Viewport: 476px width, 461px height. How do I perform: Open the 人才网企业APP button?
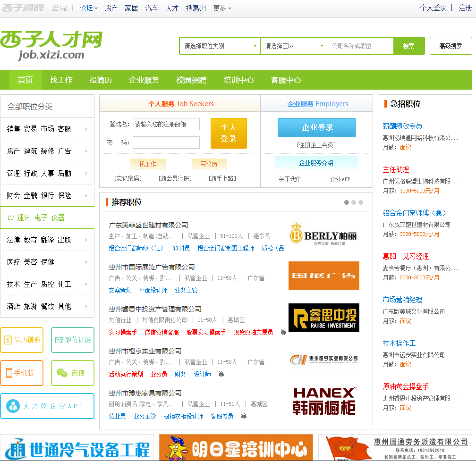47,406
